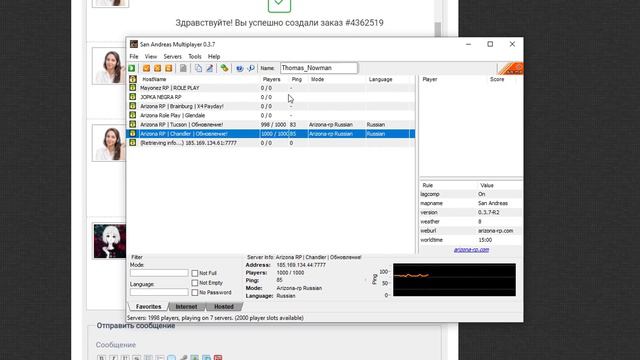Enable the Not Empty filter checkbox
The image size is (640, 360).
coord(195,283)
